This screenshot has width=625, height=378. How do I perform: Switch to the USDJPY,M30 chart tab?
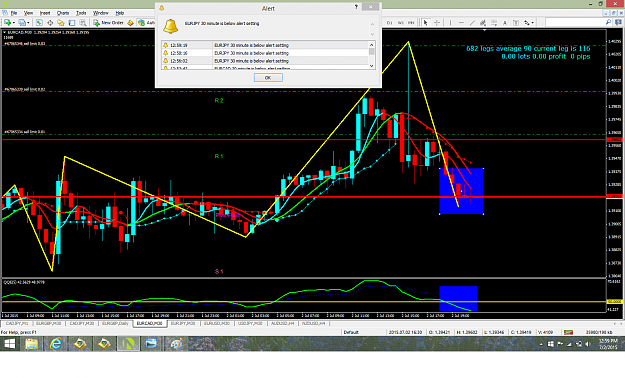(250, 323)
